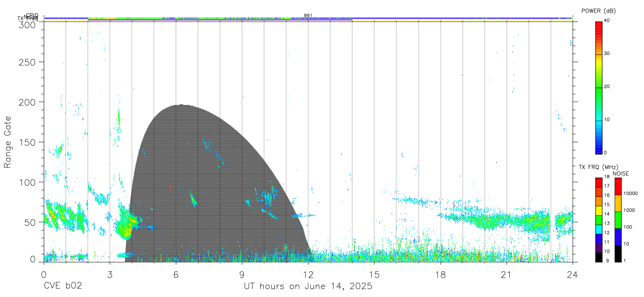The height and width of the screenshot is (297, 644).
Task: Click the red NOISE scale segment above 10000
Action: [x=618, y=186]
